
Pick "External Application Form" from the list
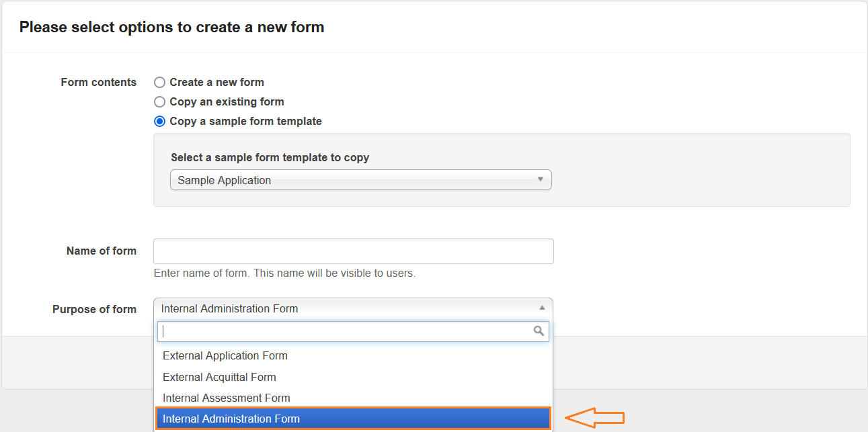point(225,355)
